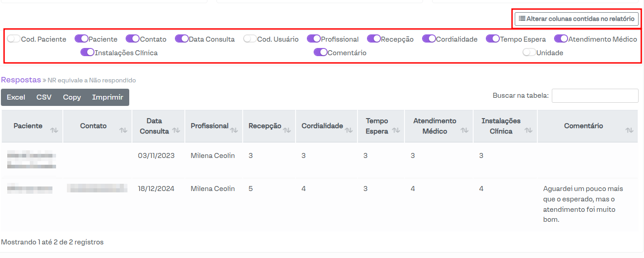
Task: Sort by Atendimento Médico arrows icon
Action: pyautogui.click(x=464, y=130)
